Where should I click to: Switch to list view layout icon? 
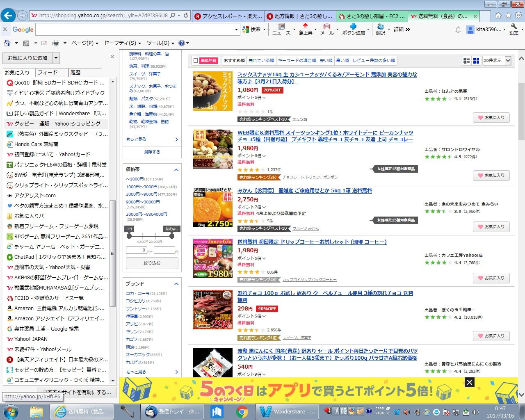(x=466, y=61)
